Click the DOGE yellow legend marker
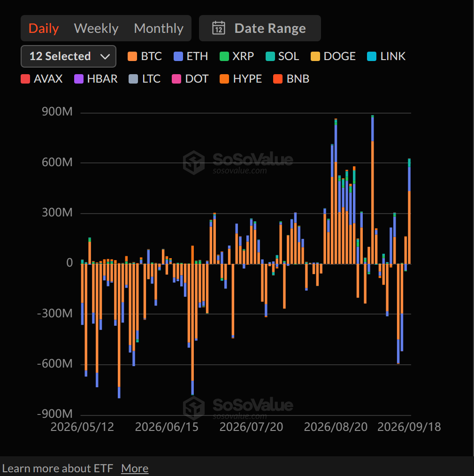Screen dimensions: 474x476 pos(315,56)
